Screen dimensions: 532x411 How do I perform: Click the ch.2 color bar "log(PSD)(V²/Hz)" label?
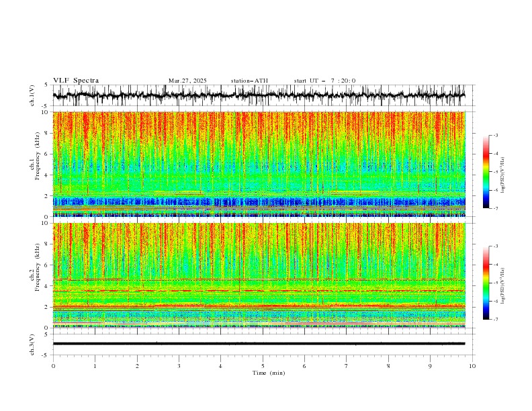point(502,286)
